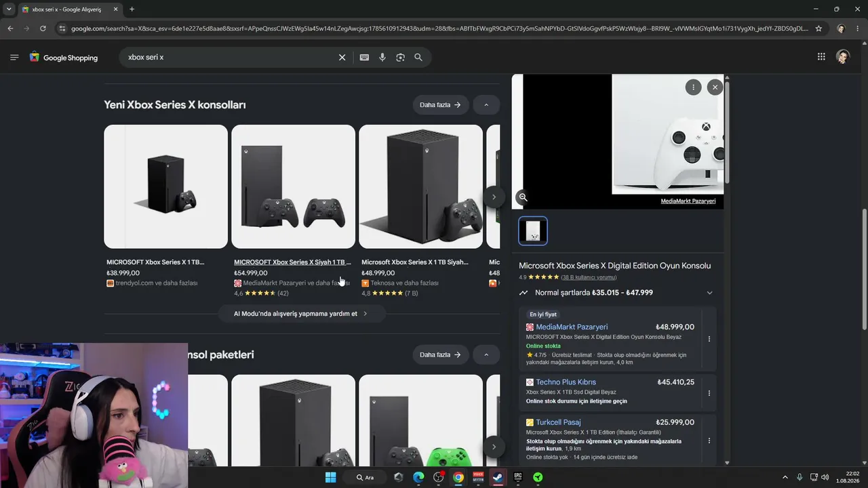View site information next to the URL
Image resolution: width=868 pixels, height=488 pixels.
(62, 28)
